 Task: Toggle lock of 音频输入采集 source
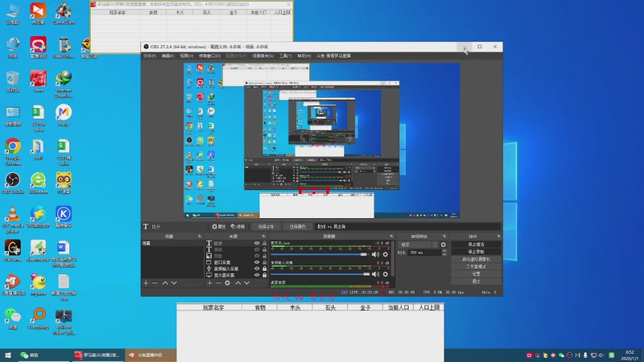(265, 269)
